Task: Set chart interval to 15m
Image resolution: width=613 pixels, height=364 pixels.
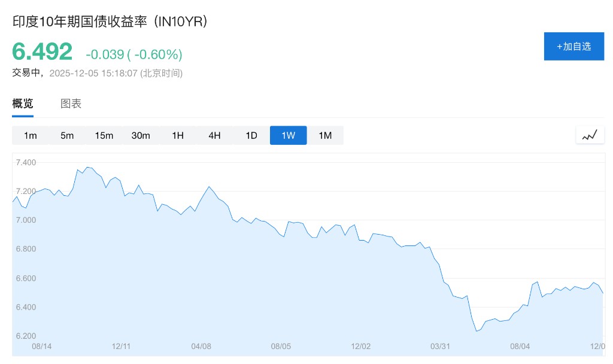Action: pyautogui.click(x=104, y=135)
